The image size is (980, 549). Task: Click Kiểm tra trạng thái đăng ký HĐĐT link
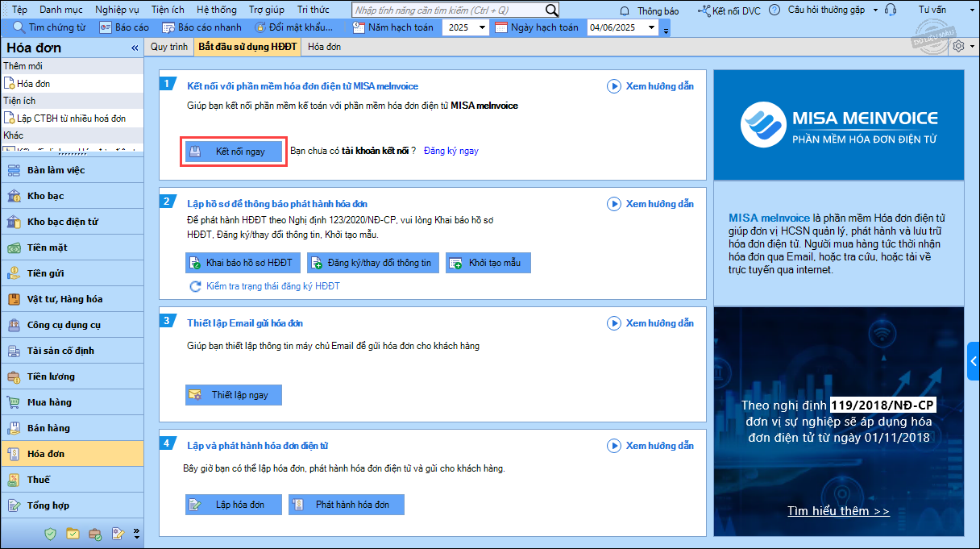point(273,286)
